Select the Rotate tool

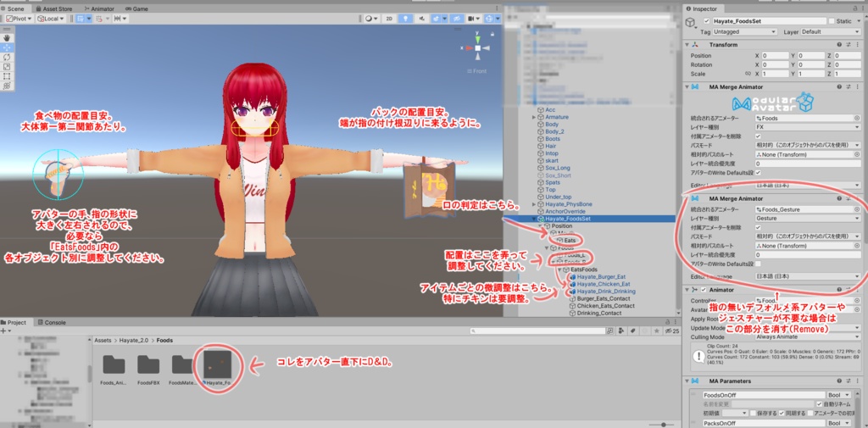point(7,57)
